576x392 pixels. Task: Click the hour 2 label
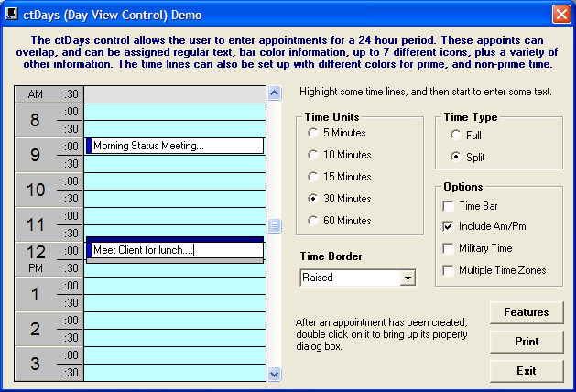[35, 329]
